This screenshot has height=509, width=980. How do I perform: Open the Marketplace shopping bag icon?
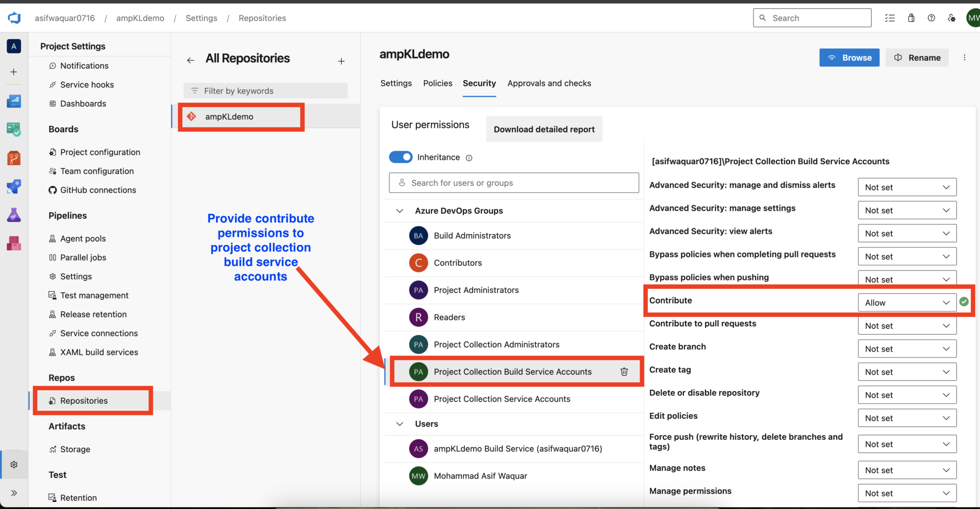click(x=911, y=18)
